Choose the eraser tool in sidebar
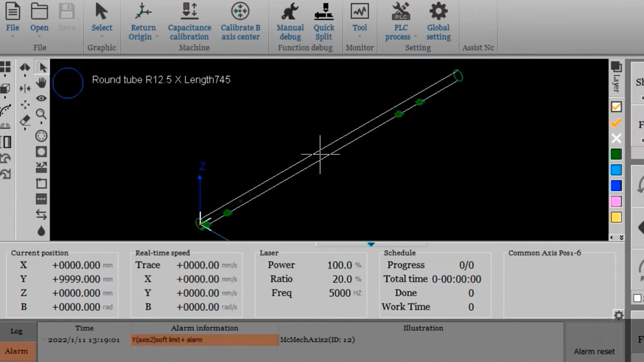 tap(25, 121)
